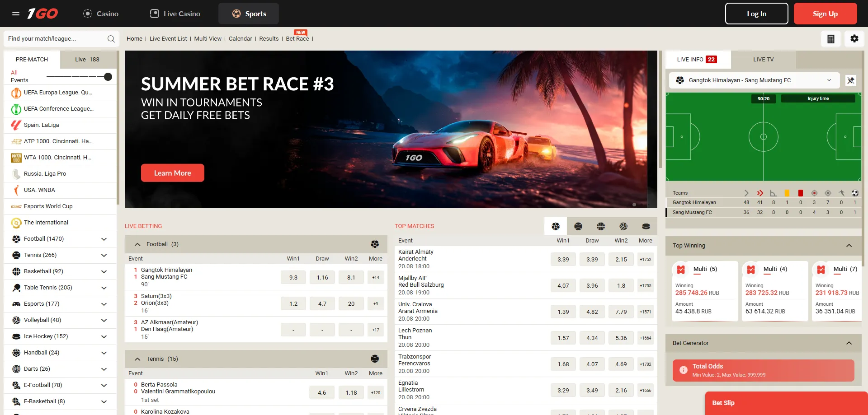The height and width of the screenshot is (415, 868).
Task: Open the settings gear icon
Action: [x=854, y=39]
